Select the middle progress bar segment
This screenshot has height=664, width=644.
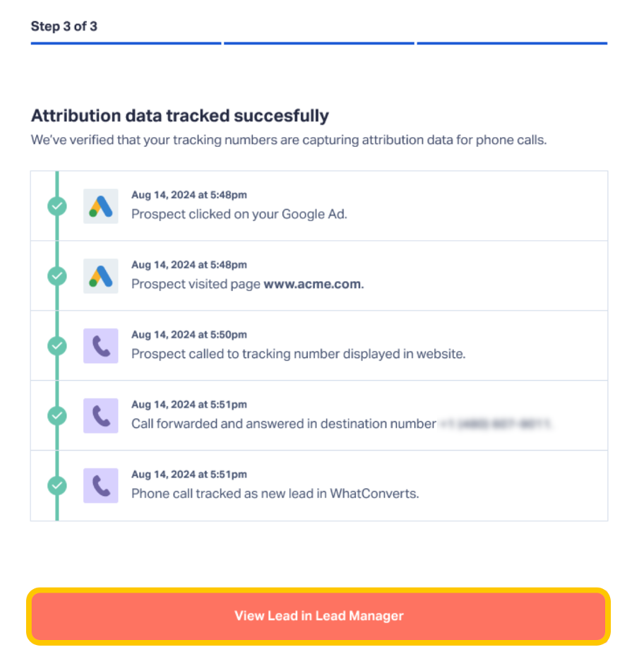pos(319,43)
